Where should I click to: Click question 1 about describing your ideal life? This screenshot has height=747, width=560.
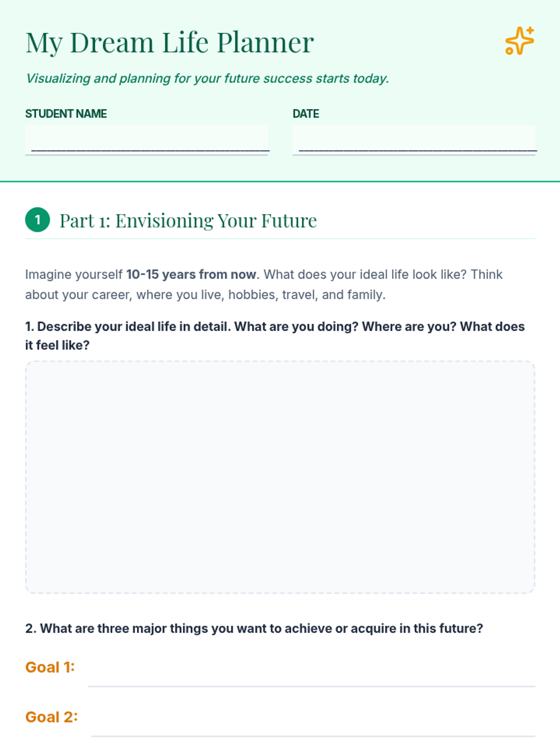coord(275,336)
